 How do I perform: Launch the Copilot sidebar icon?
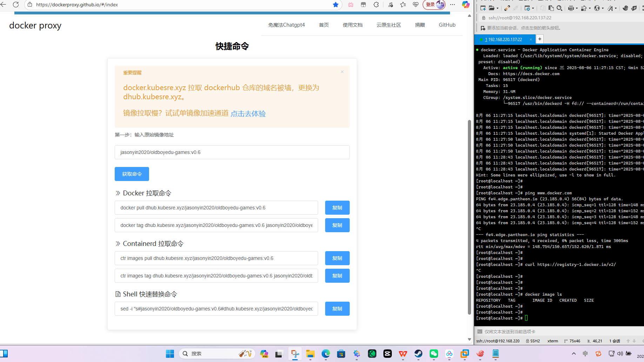pos(465,5)
